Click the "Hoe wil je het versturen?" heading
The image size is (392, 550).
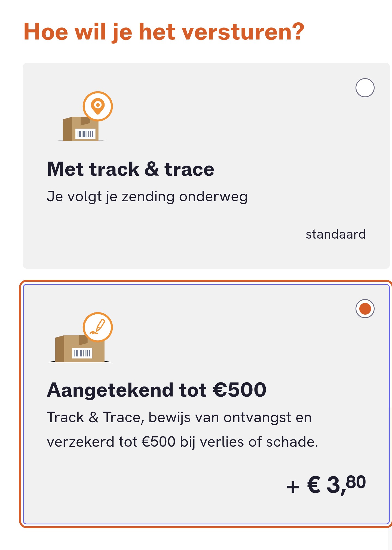click(164, 32)
